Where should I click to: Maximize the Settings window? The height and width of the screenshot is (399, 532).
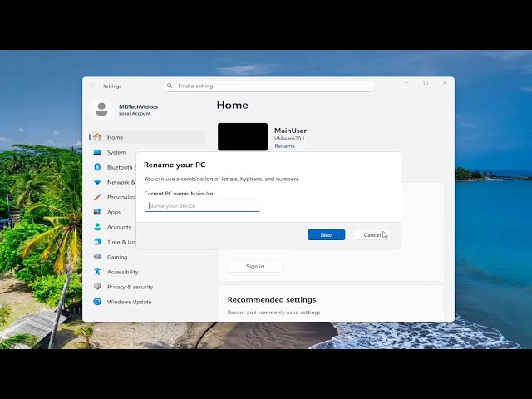[x=426, y=83]
